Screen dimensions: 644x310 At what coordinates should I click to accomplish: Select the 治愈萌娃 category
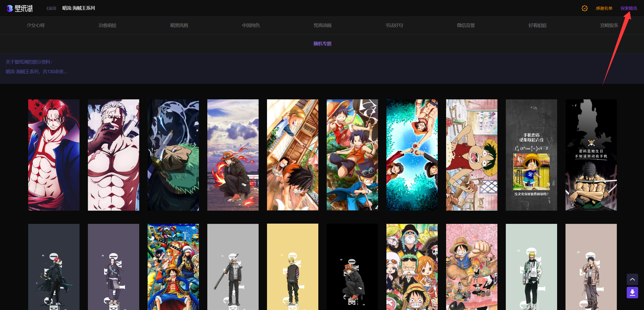coord(107,25)
